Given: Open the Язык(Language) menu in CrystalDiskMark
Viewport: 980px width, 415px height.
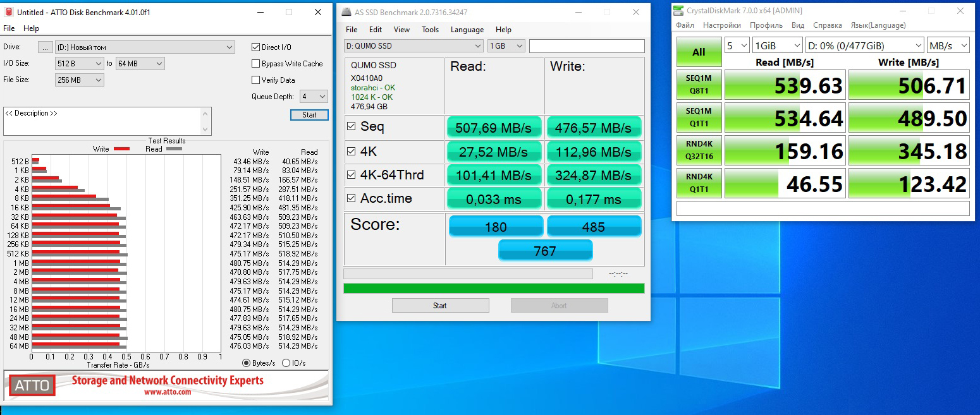Looking at the screenshot, I should pyautogui.click(x=878, y=25).
